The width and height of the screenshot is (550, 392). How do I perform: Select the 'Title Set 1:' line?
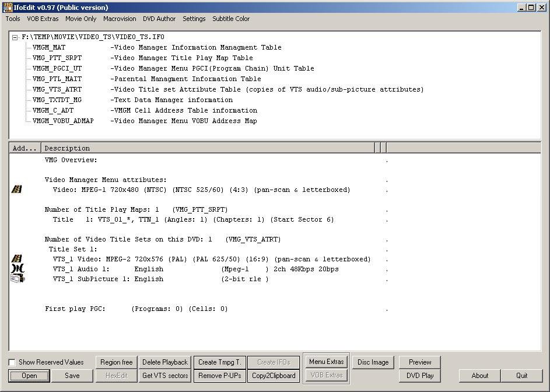[x=73, y=249]
